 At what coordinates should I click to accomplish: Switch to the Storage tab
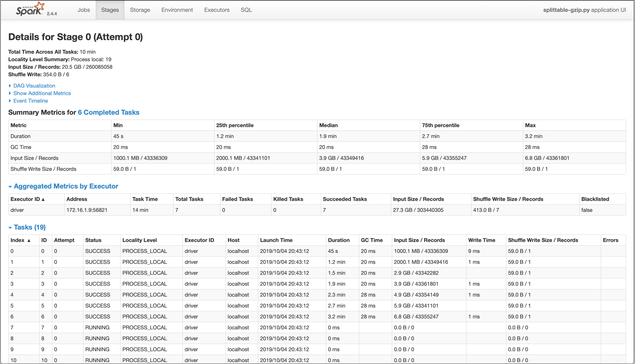click(x=140, y=10)
